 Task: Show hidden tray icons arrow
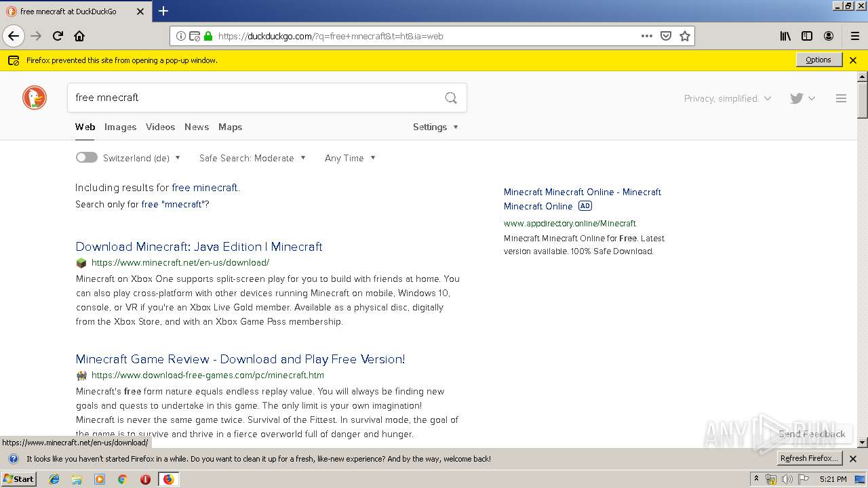(756, 479)
